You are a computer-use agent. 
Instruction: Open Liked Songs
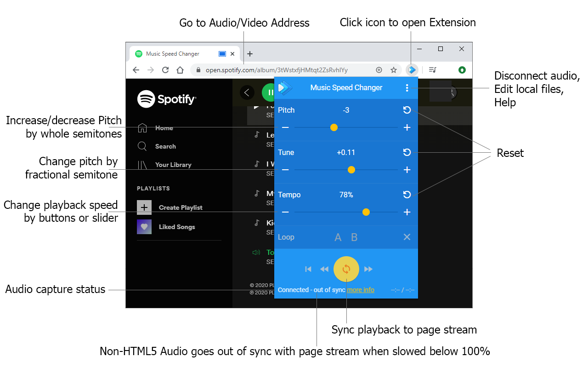[166, 227]
